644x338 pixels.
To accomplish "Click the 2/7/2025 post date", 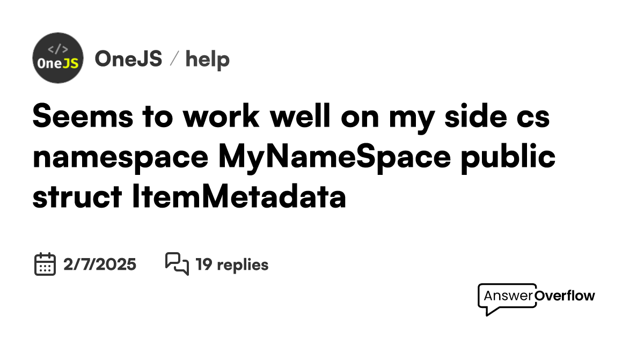I will coord(100,264).
